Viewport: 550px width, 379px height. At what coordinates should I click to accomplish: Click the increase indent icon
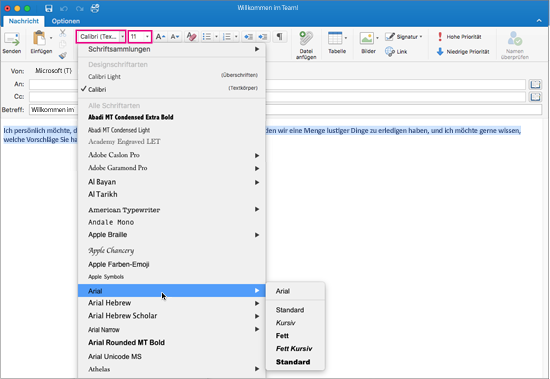point(262,36)
